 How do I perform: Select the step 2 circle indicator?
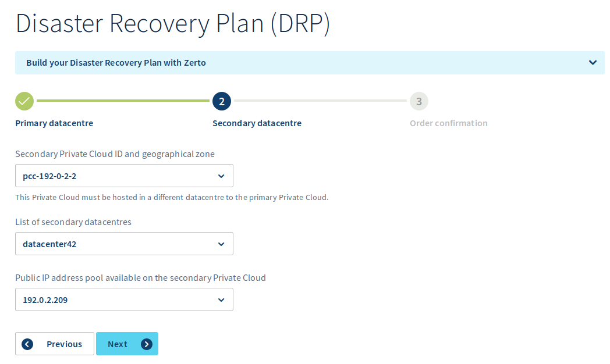coord(222,101)
